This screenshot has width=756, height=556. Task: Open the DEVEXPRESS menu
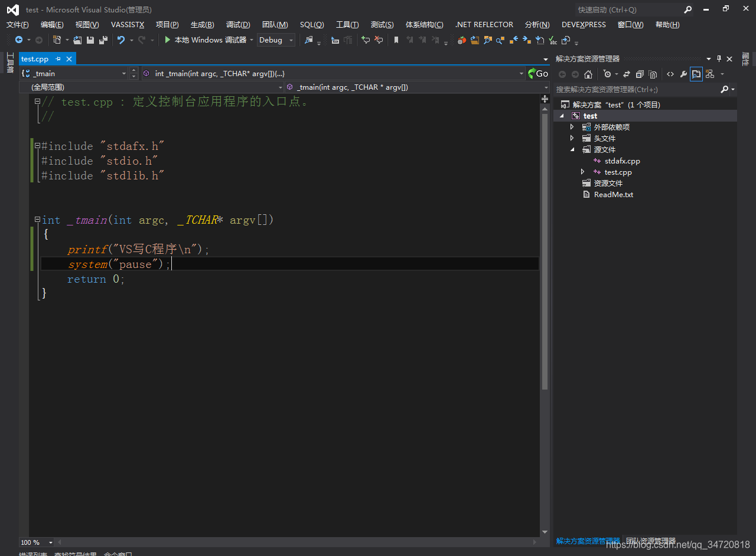tap(584, 24)
